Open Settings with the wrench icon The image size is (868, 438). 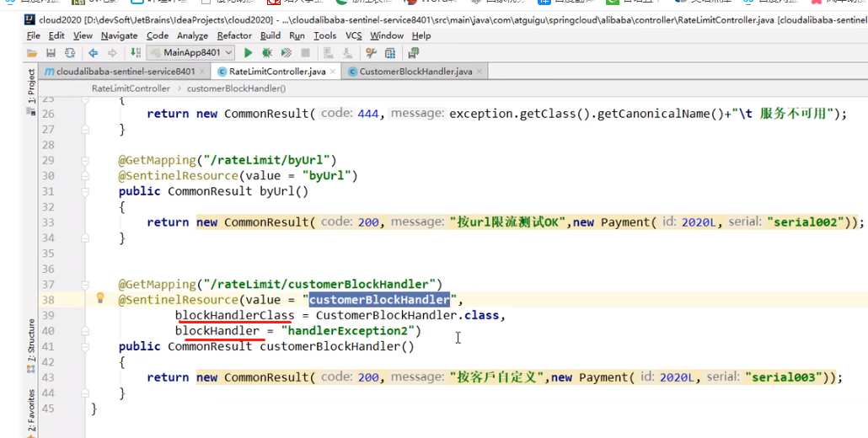coord(371,53)
